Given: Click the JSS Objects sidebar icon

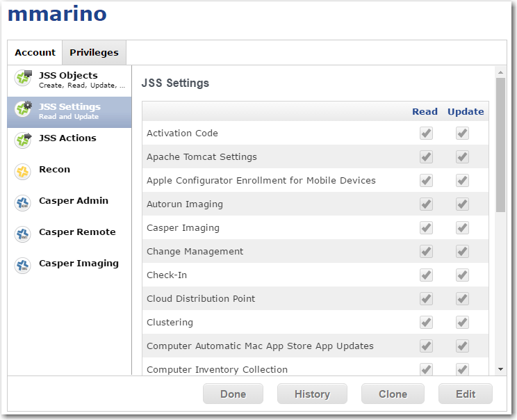Looking at the screenshot, I should (23, 78).
